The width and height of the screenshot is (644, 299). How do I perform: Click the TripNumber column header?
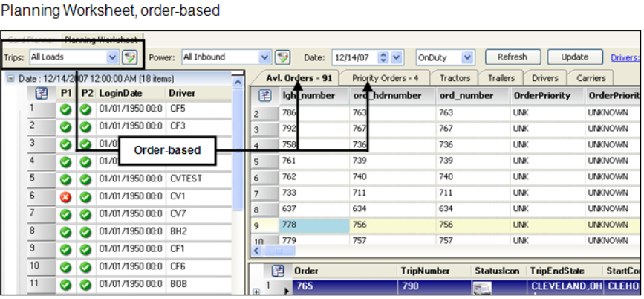pos(434,271)
